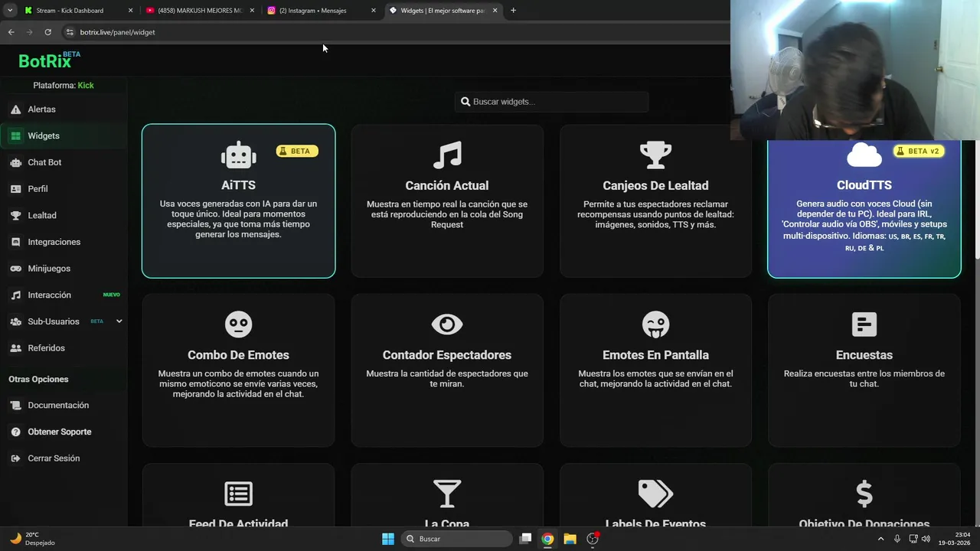Click the Sub-Usuarios people icon
980x551 pixels.
pos(15,321)
